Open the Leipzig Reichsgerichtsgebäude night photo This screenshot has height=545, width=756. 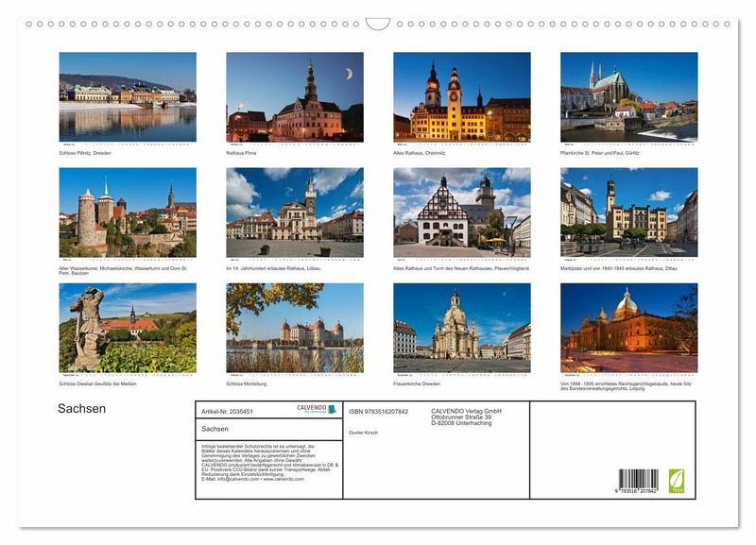point(628,328)
